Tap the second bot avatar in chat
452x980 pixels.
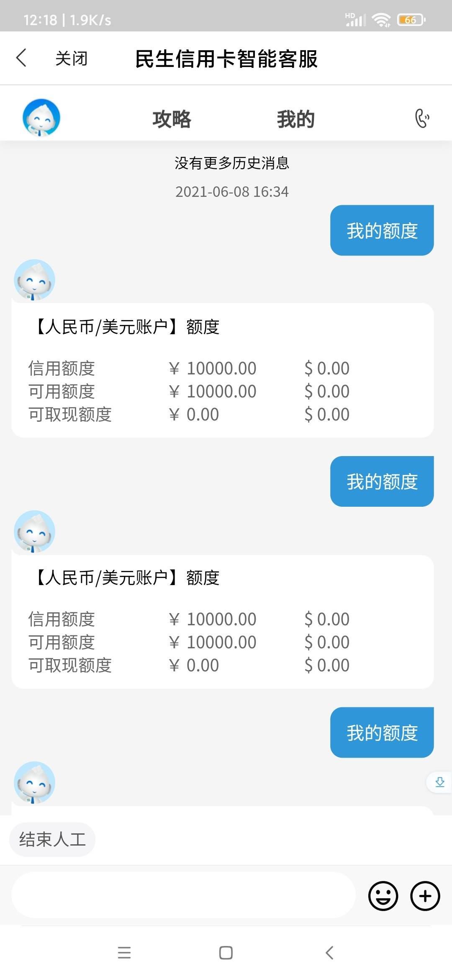pos(35,531)
